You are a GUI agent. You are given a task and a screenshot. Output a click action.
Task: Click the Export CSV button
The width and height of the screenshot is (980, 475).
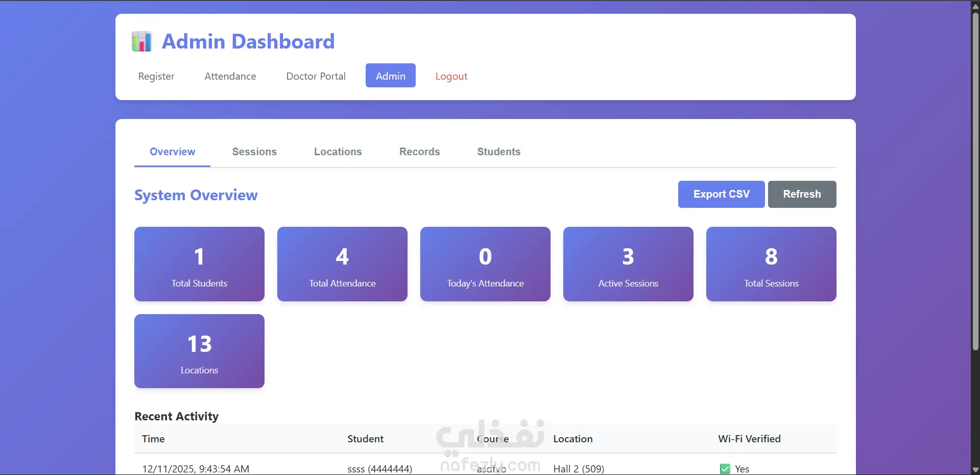(721, 194)
